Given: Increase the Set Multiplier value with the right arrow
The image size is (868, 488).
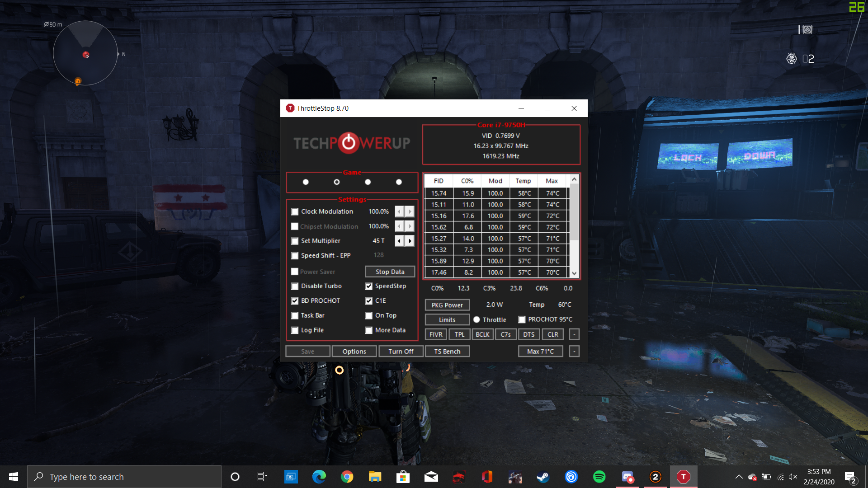Looking at the screenshot, I should (x=410, y=241).
